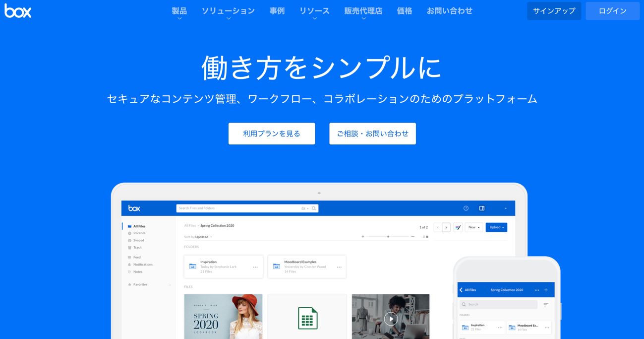Click the サインアップ button

point(554,11)
